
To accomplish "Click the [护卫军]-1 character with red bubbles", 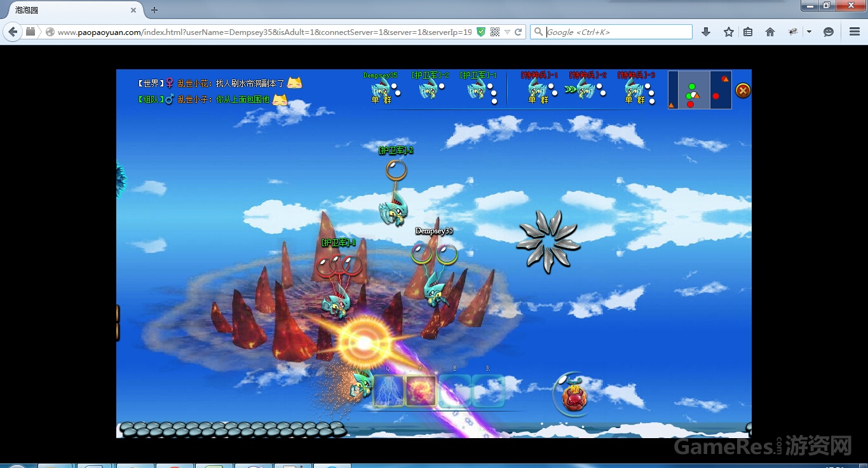I will pos(336,301).
